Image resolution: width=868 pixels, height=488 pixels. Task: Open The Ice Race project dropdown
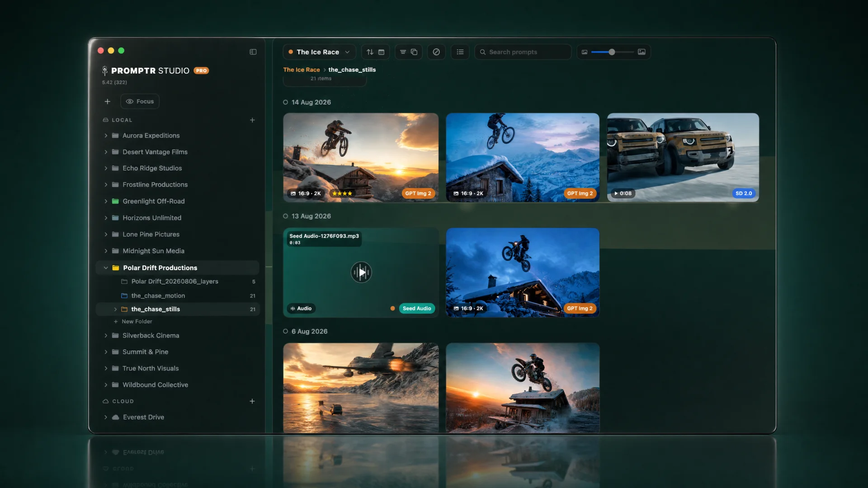[x=319, y=52]
